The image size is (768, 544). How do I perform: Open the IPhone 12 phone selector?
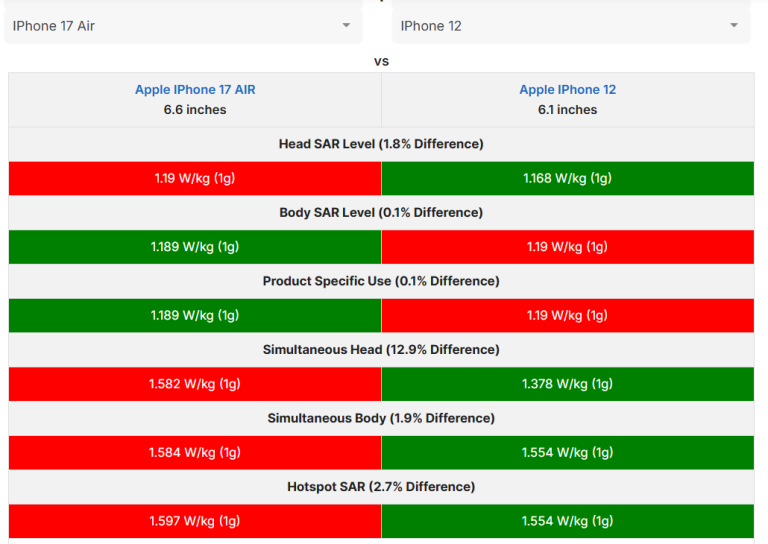[568, 26]
